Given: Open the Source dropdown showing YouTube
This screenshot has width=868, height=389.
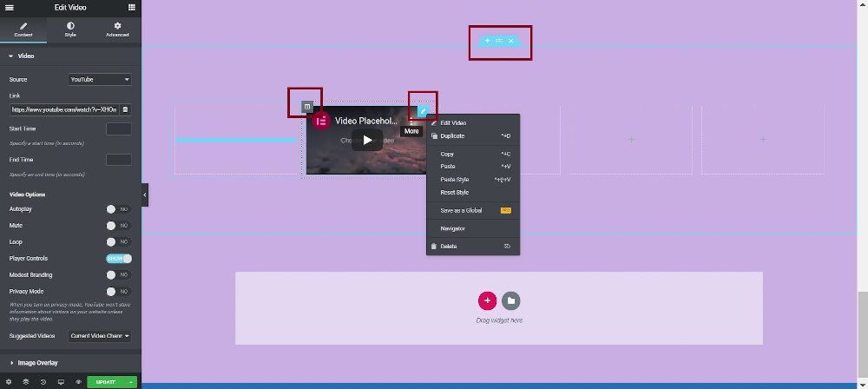Looking at the screenshot, I should coord(100,80).
